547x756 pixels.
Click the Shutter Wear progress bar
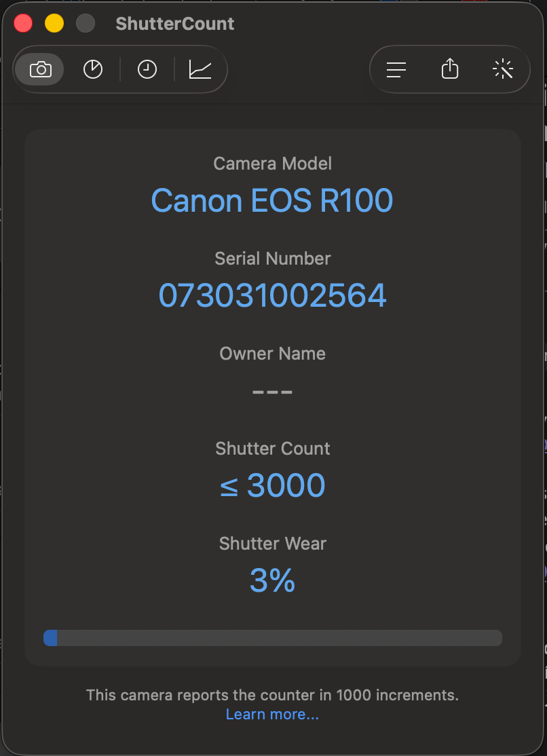coord(272,637)
